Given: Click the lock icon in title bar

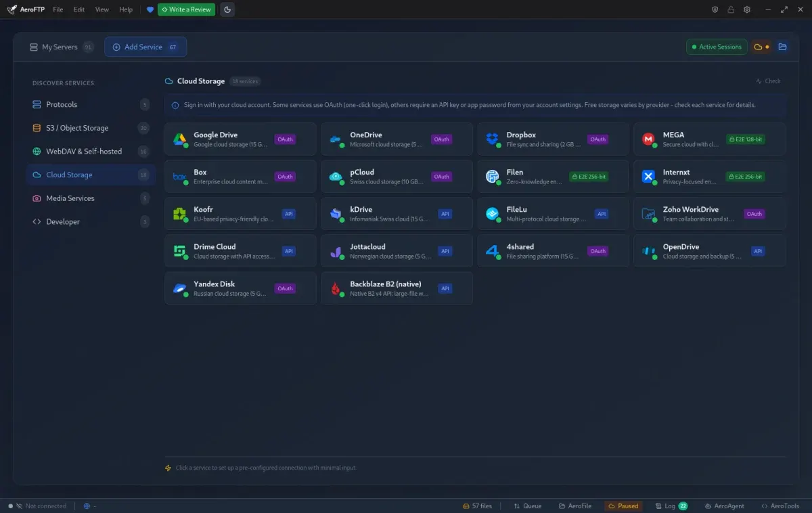Looking at the screenshot, I should pos(731,9).
